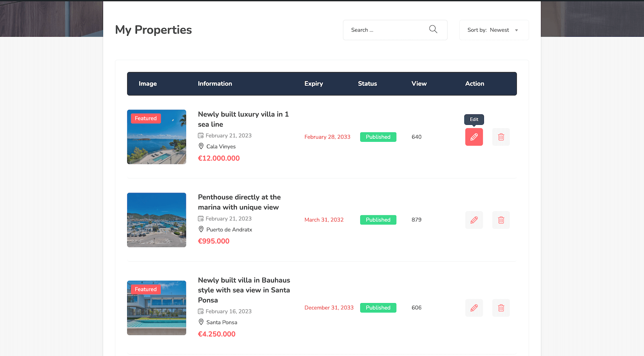Delete the Santa Ponsa Bauhaus villa listing
Viewport: 644px width, 356px height.
coord(501,308)
